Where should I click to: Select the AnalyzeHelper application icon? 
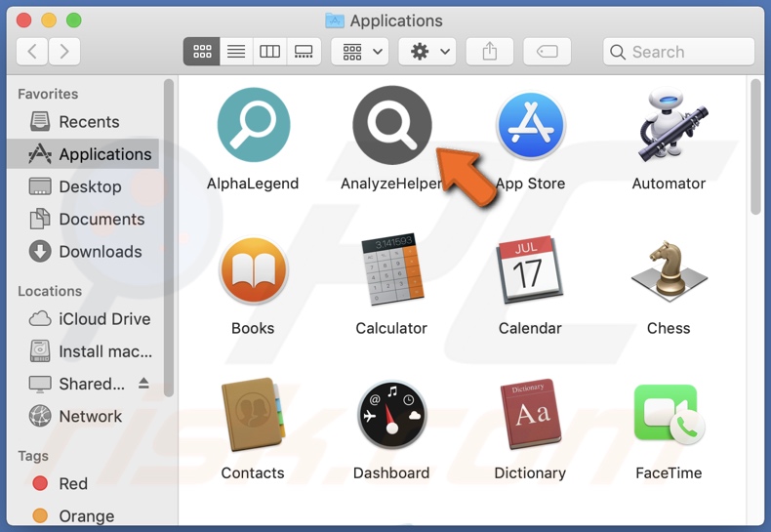pyautogui.click(x=392, y=125)
